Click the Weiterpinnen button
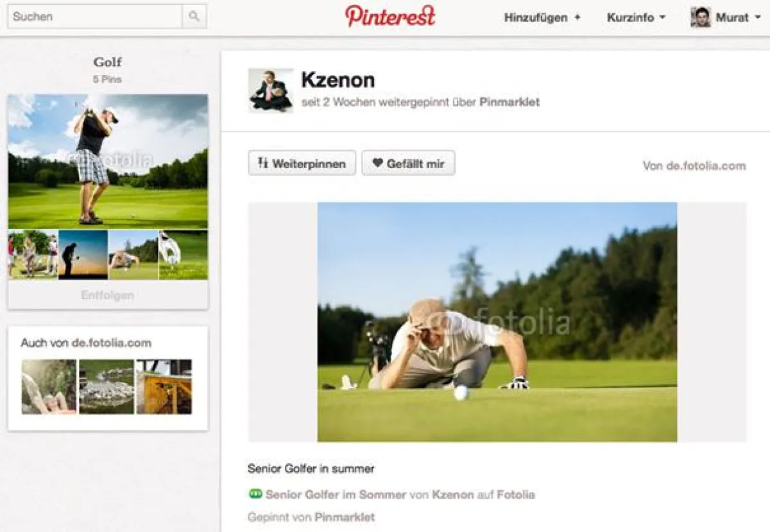Viewport: 770px width, 532px height. (x=302, y=164)
